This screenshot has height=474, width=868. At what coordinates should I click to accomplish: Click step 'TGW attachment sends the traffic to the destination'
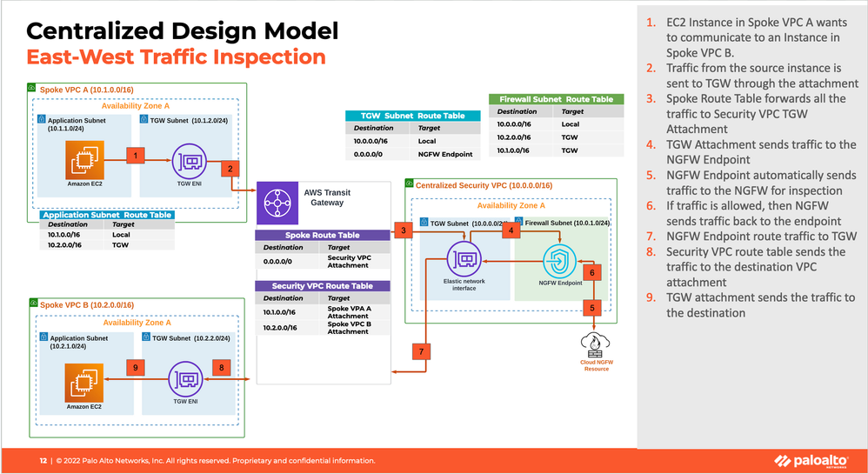(x=761, y=305)
